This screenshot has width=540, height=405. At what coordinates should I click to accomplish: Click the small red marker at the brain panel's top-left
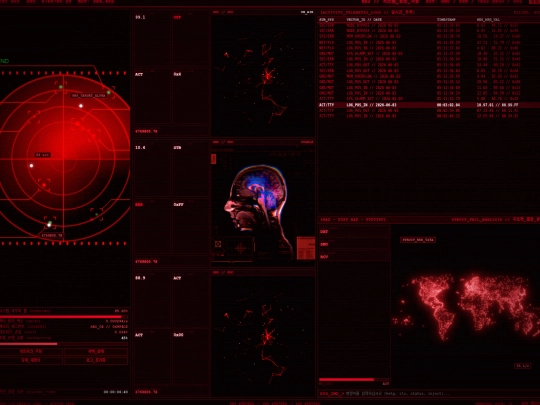tap(213, 159)
